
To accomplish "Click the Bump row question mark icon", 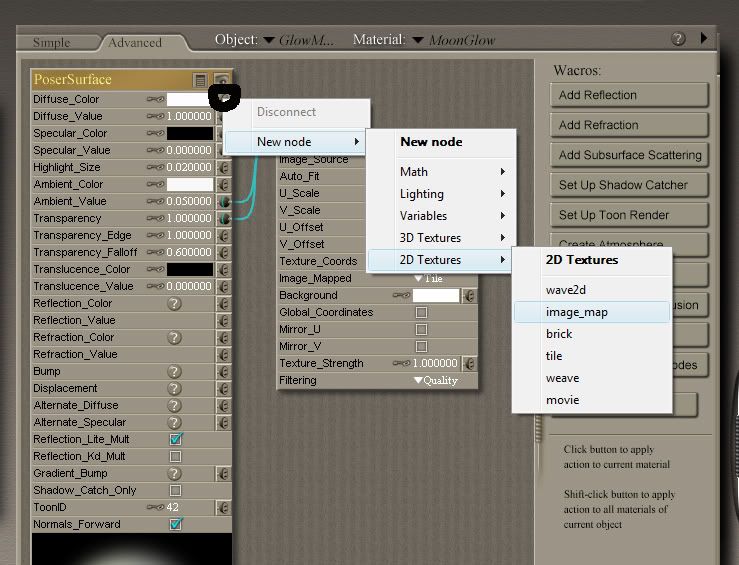I will pyautogui.click(x=174, y=372).
